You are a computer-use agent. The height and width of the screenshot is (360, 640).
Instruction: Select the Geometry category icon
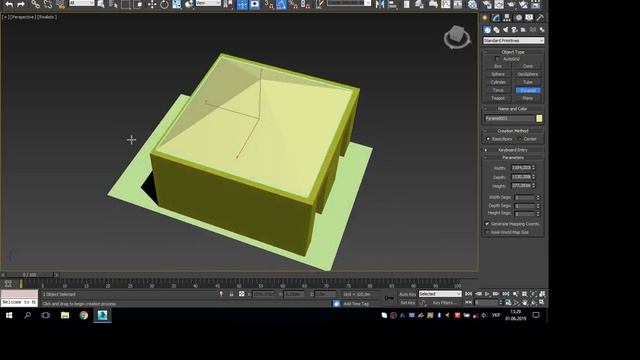(487, 30)
